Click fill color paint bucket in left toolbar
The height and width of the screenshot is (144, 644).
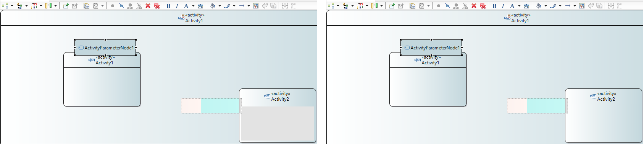tap(213, 6)
